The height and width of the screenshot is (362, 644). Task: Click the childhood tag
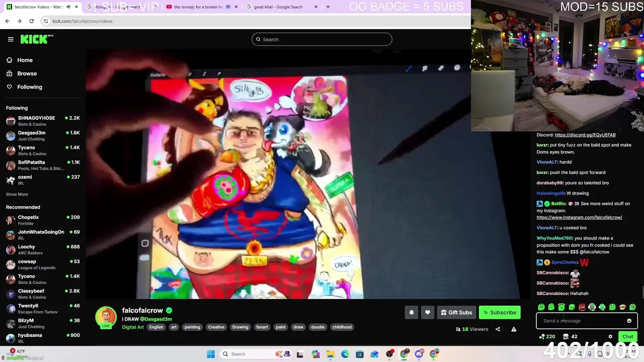click(x=342, y=327)
